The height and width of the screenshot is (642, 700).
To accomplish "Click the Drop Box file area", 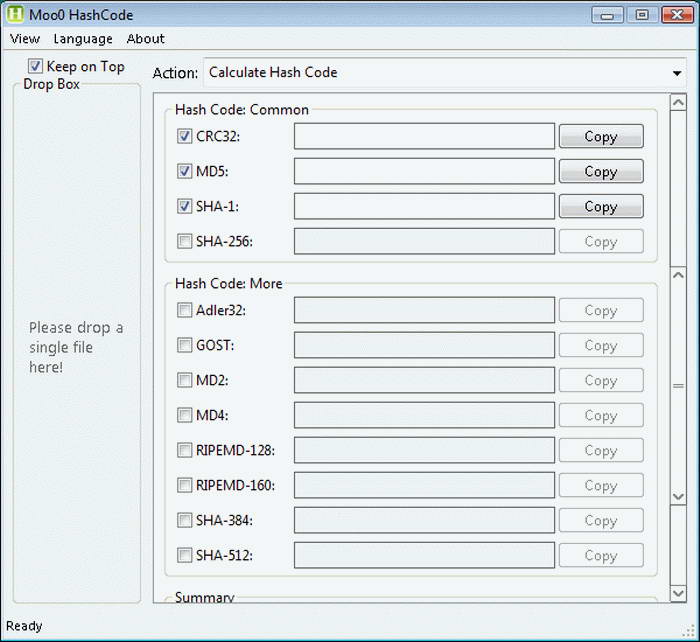I will tap(77, 344).
